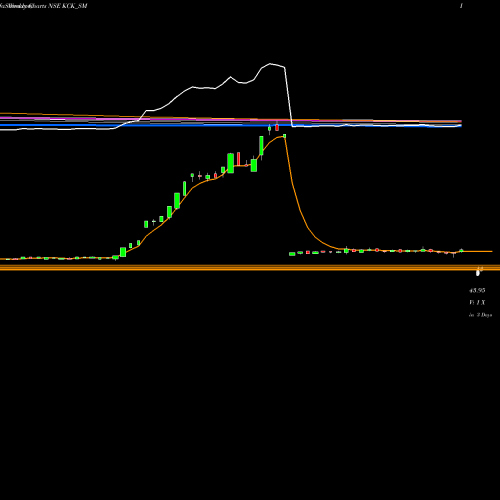Click the last green candle on the right
The image size is (500, 500).
point(461,250)
